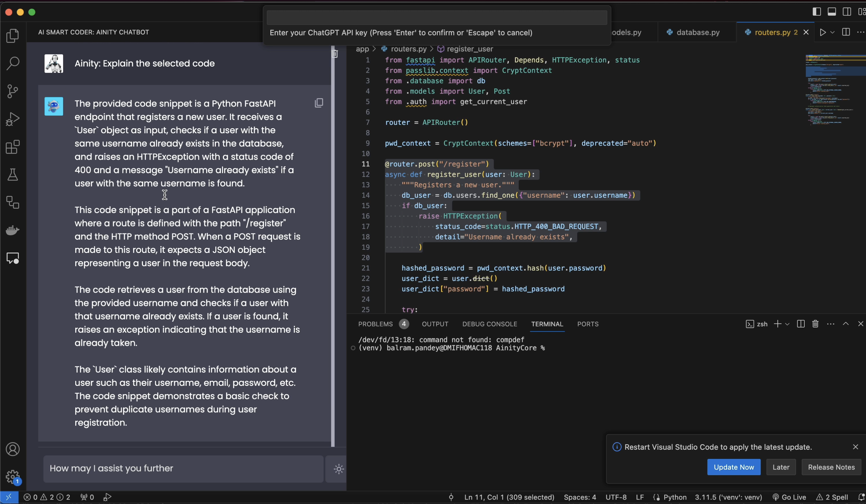The height and width of the screenshot is (504, 866).
Task: Select the 3.11.5 venv interpreter entry
Action: click(x=729, y=497)
